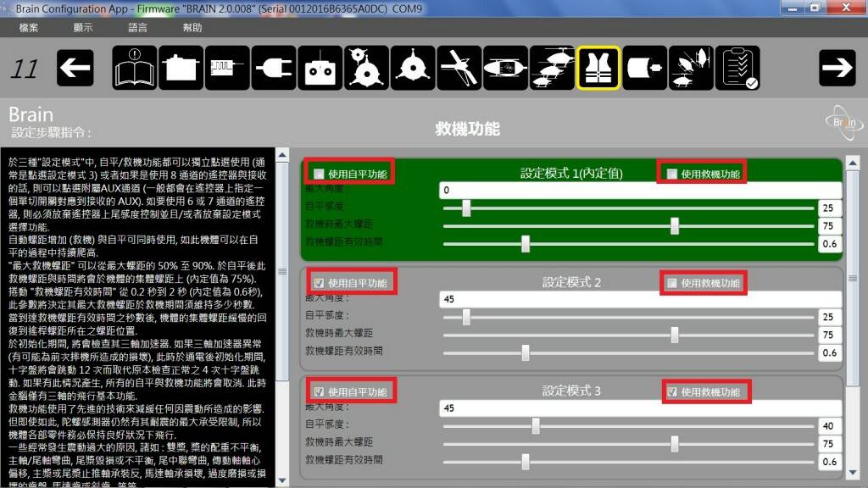The width and height of the screenshot is (868, 488).
Task: Click the 設定模式 3 heading
Action: pyautogui.click(x=571, y=391)
